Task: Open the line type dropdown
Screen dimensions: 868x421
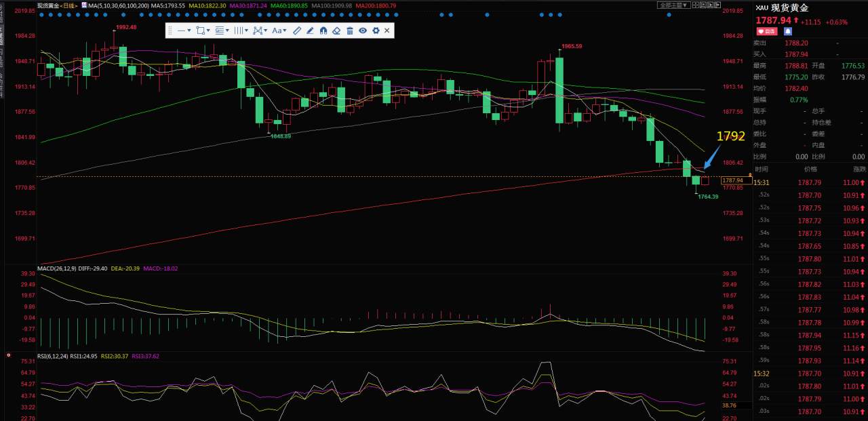Action: pos(184,31)
